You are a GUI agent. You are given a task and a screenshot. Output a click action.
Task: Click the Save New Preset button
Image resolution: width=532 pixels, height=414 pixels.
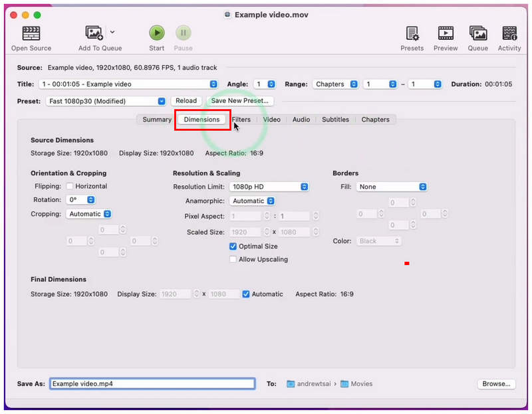coord(240,101)
